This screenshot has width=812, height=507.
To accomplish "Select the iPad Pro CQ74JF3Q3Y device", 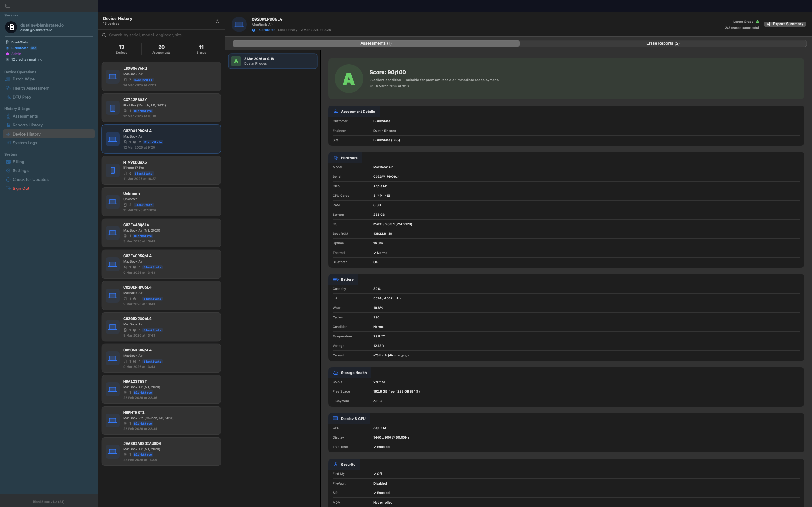I will 161,108.
